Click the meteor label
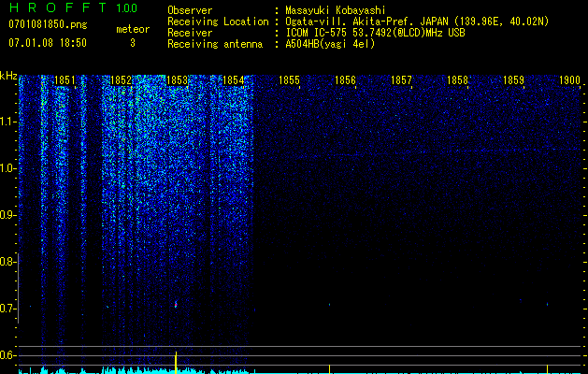 [x=133, y=29]
